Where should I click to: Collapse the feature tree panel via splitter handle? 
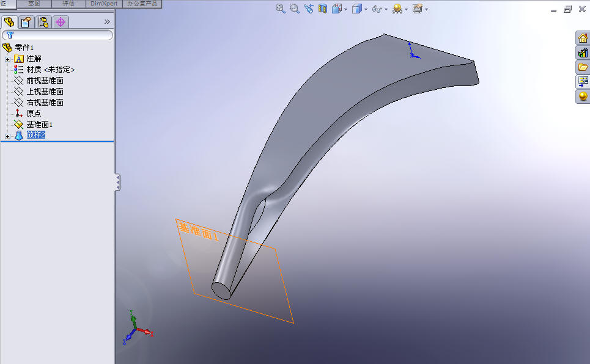[x=118, y=183]
